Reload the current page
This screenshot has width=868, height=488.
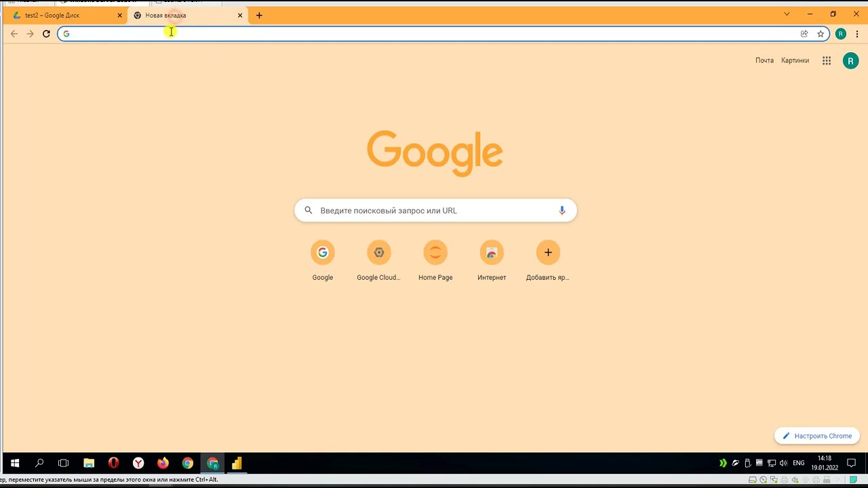tap(46, 34)
